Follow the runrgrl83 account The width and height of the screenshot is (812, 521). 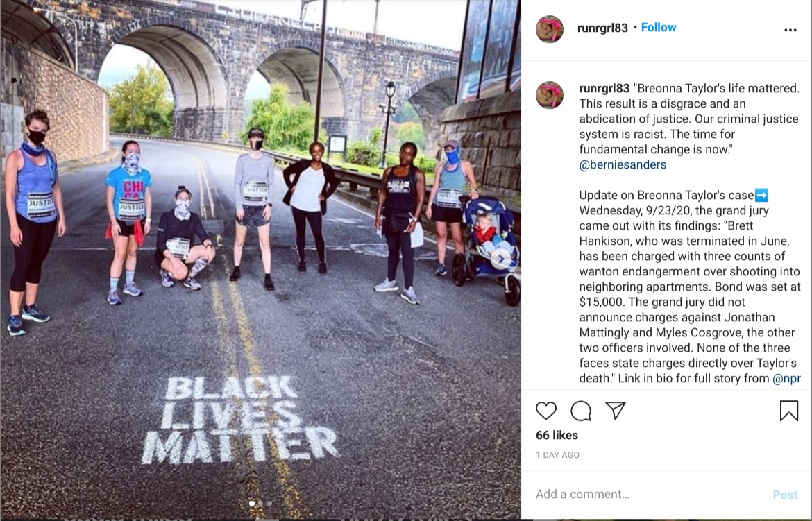(x=658, y=28)
